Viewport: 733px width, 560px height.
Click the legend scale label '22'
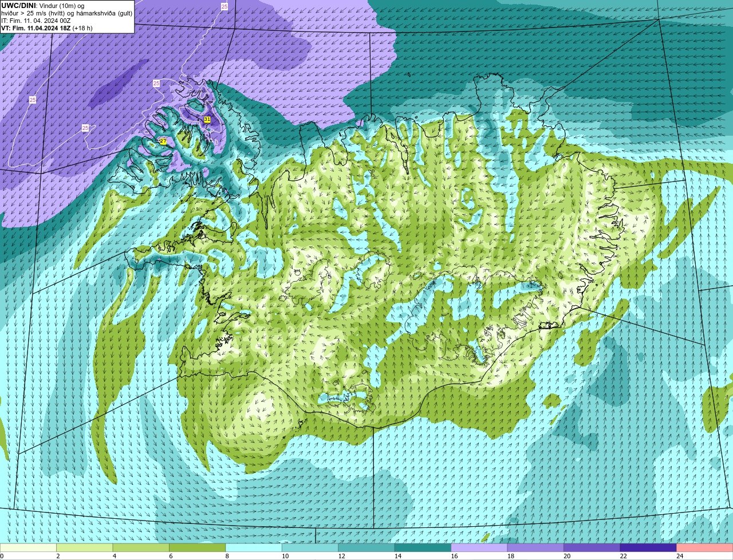coord(623,556)
